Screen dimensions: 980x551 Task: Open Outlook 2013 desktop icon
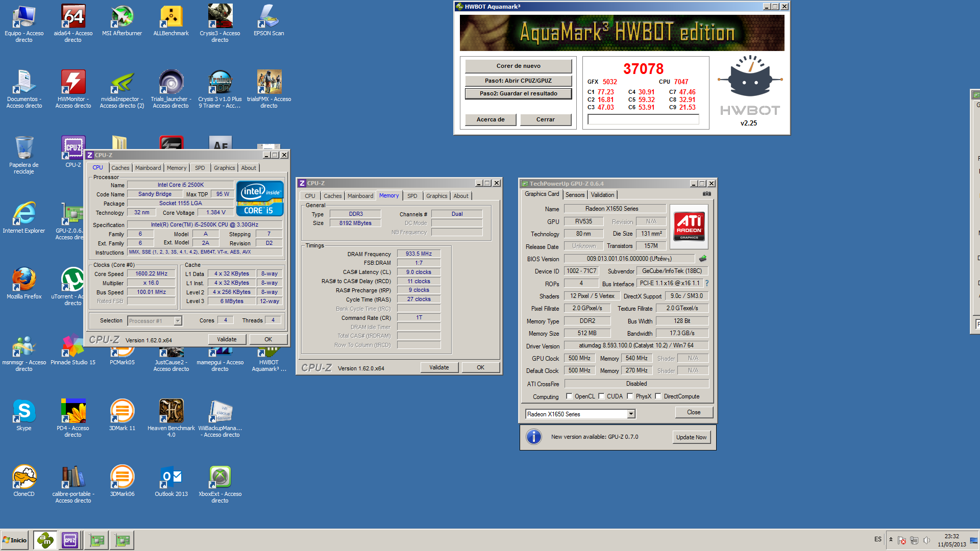point(171,481)
